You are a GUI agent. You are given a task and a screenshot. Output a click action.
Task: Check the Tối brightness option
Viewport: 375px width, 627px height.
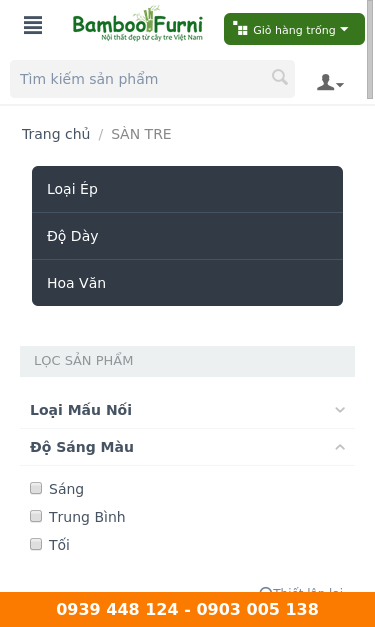click(x=36, y=544)
